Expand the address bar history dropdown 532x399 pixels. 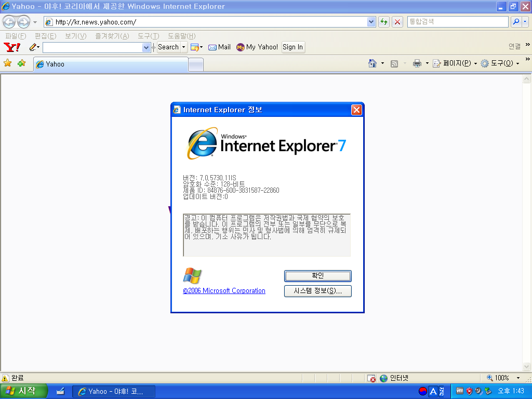371,22
